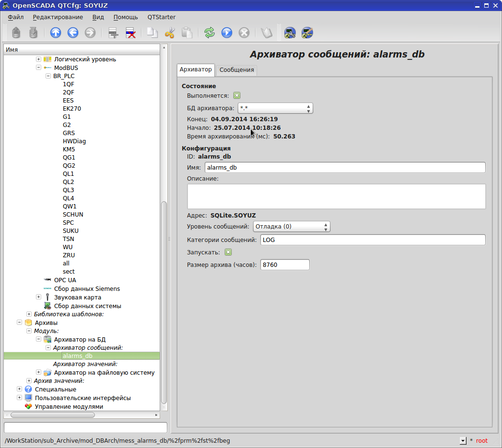Click the Управление модулями icon
The height and width of the screenshot is (448, 502).
28,406
